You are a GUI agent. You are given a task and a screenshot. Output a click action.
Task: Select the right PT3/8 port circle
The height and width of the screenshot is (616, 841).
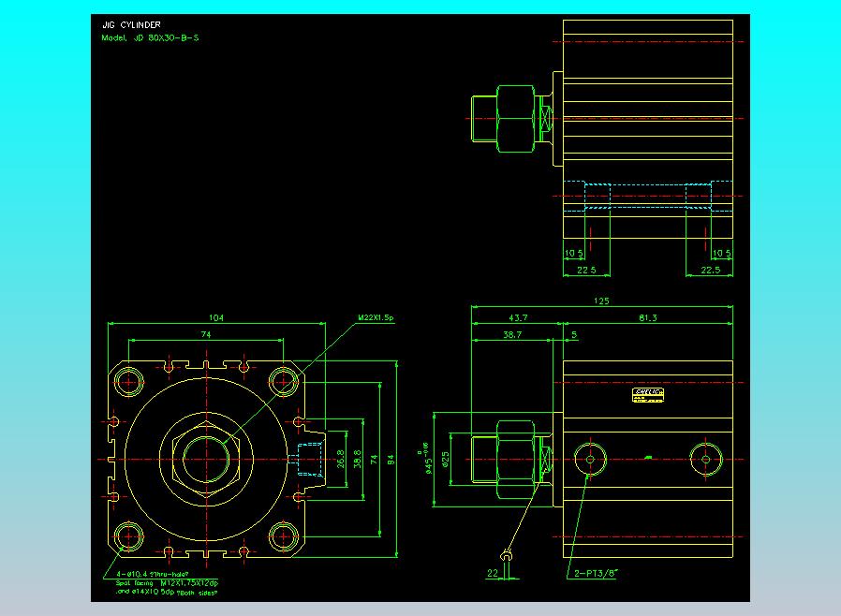tap(706, 460)
